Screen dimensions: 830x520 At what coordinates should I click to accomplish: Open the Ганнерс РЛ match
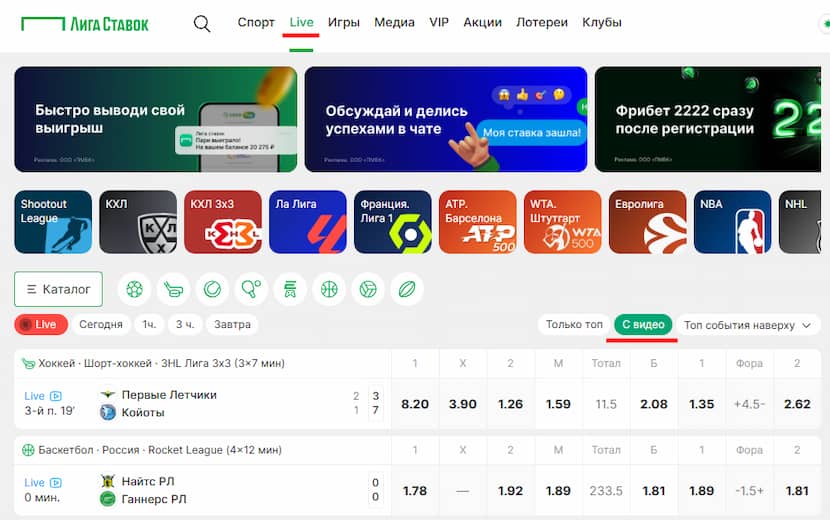tap(154, 499)
